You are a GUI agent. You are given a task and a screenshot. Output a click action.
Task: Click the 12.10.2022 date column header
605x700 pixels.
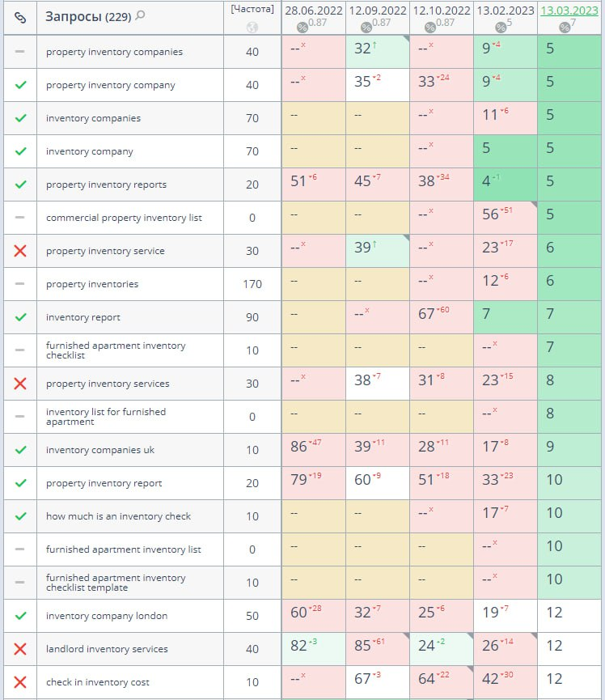[442, 11]
